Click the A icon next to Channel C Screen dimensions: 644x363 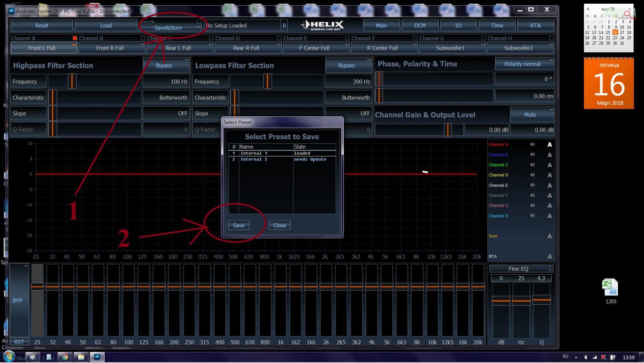coord(549,165)
